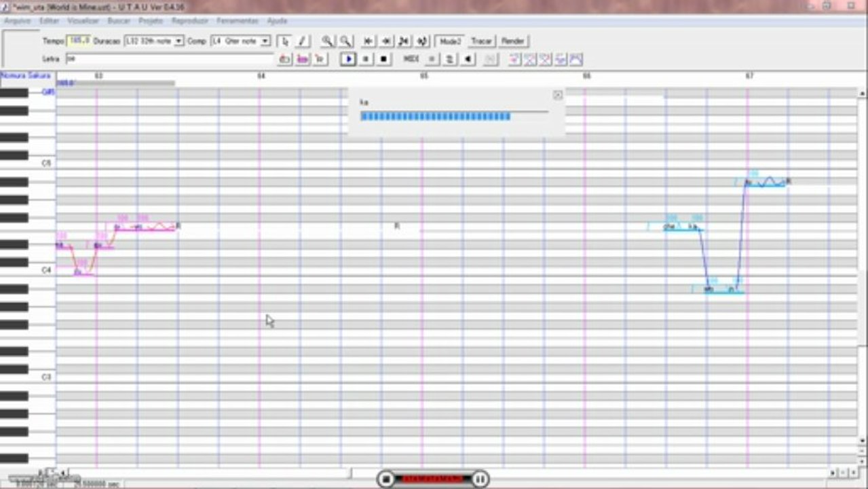
Task: Click the up-down arrows icon after MIDI
Action: 449,60
